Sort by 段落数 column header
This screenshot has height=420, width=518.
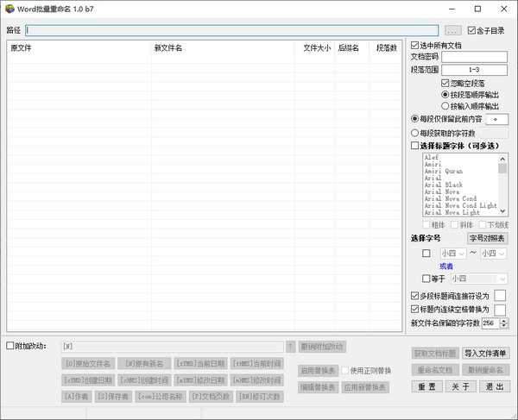[386, 48]
